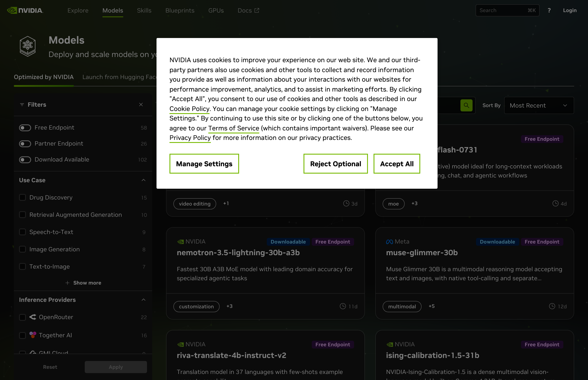Image resolution: width=588 pixels, height=380 pixels.
Task: Click NVIDIA logo on ising-calibration card
Action: pos(390,344)
